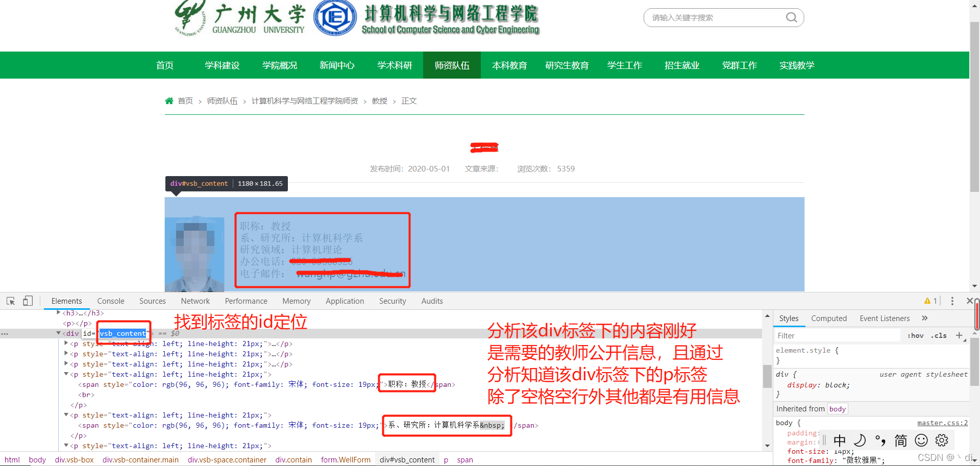Screen dimensions: 980x466
Task: Open the Sources tab
Action: point(153,301)
